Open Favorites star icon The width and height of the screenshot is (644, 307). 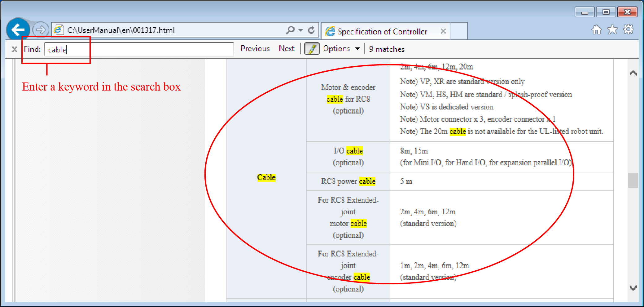pos(612,30)
